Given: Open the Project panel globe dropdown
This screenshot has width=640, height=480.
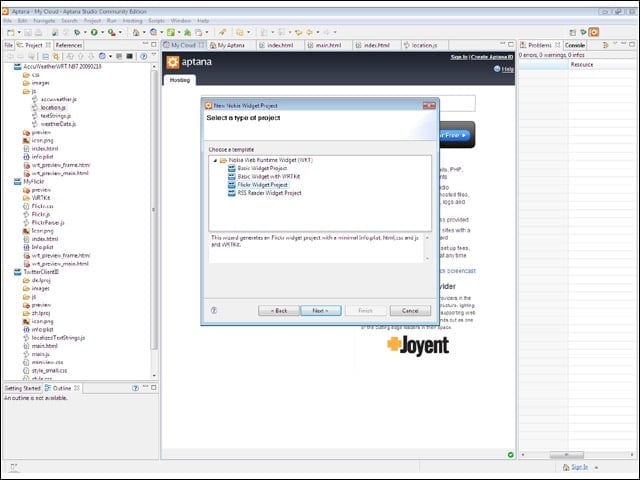Looking at the screenshot, I should coord(110,56).
